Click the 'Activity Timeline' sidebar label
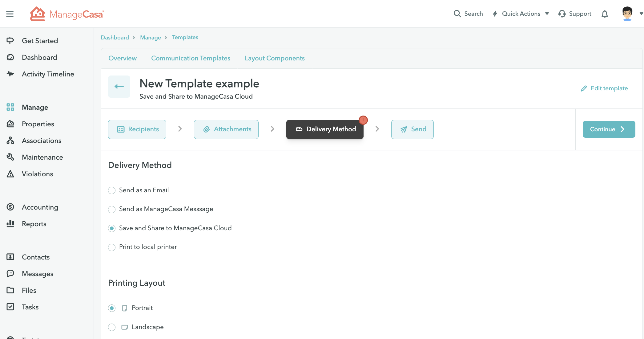This screenshot has height=339, width=644. tap(48, 74)
